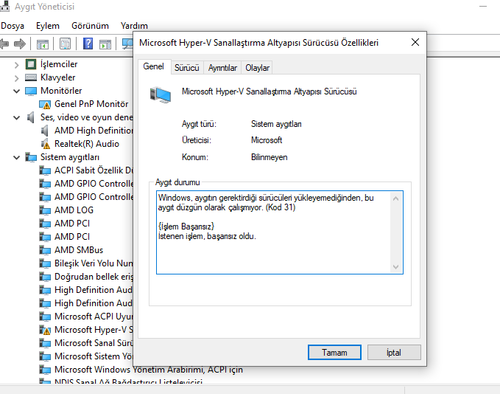
Task: Click the İşlemciler processor icon
Action: 31,64
